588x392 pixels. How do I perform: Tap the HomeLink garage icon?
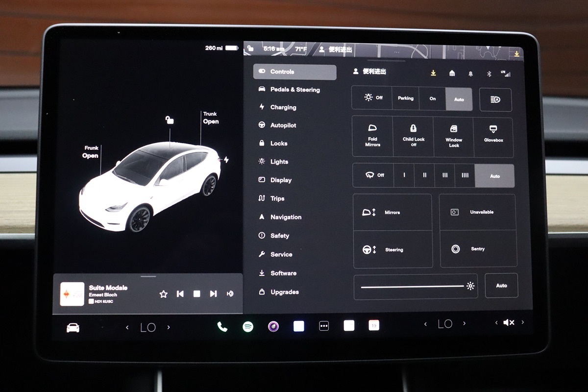[x=452, y=73]
